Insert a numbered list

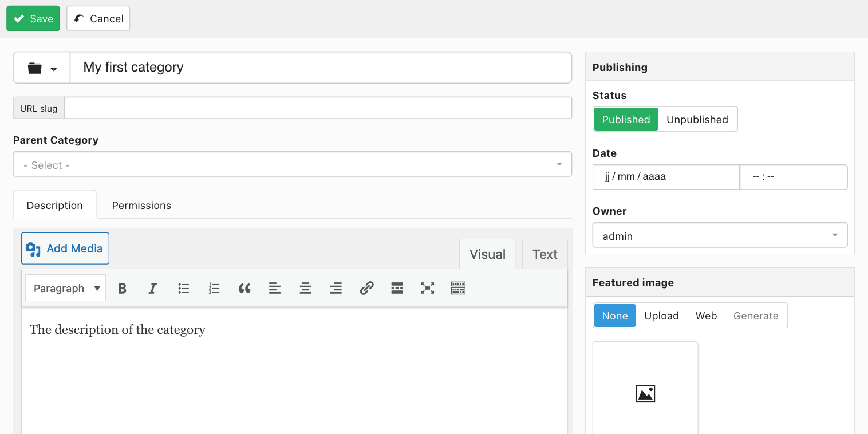pos(214,289)
